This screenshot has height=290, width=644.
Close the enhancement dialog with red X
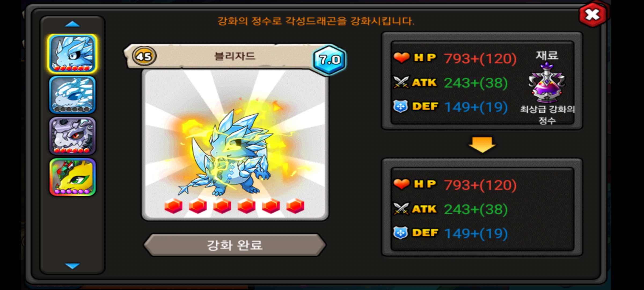coord(593,15)
